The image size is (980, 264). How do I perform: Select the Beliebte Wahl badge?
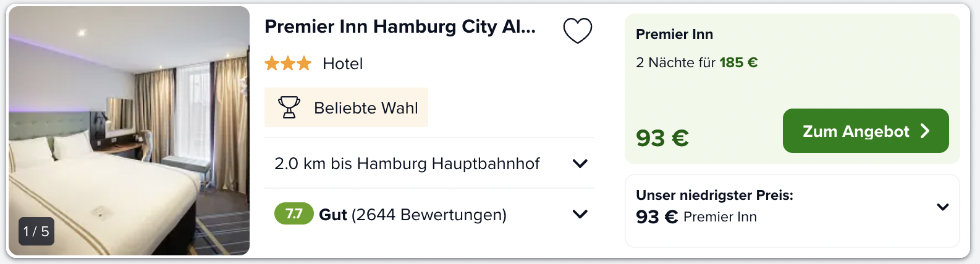tap(346, 107)
